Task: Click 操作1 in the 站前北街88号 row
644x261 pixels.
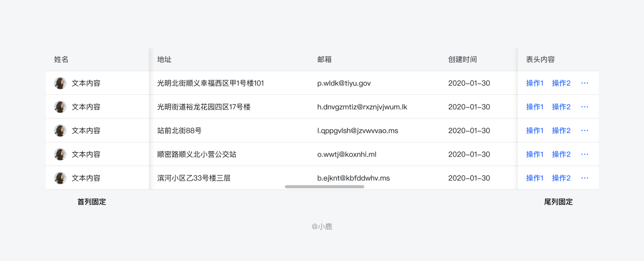Action: pos(535,130)
